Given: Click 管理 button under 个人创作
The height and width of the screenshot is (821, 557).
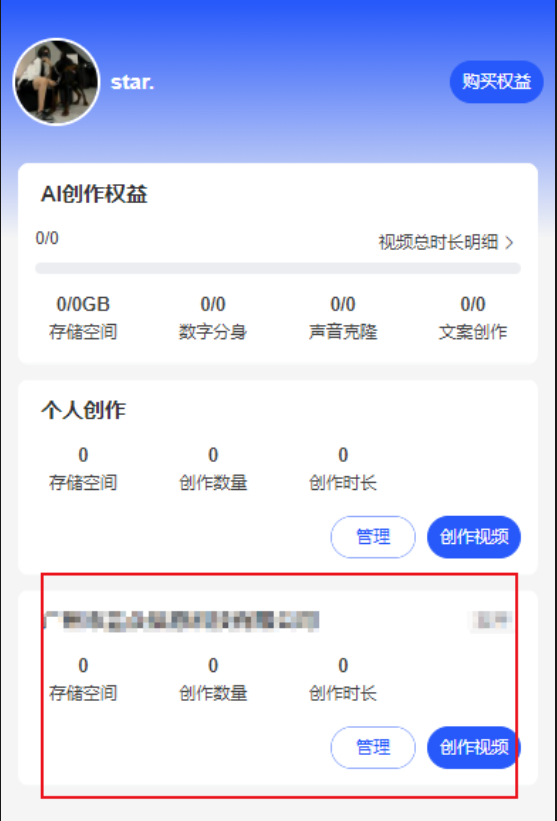Looking at the screenshot, I should point(373,537).
